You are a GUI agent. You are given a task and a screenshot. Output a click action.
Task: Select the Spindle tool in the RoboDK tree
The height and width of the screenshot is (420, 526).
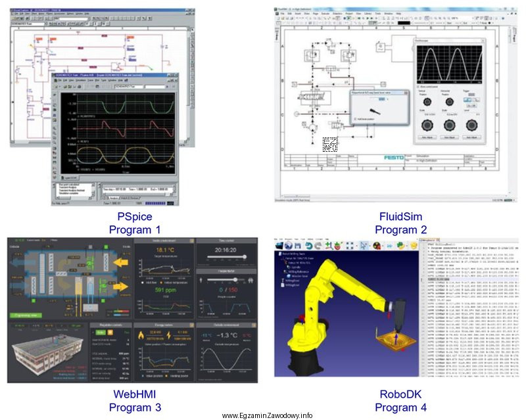coord(295,267)
